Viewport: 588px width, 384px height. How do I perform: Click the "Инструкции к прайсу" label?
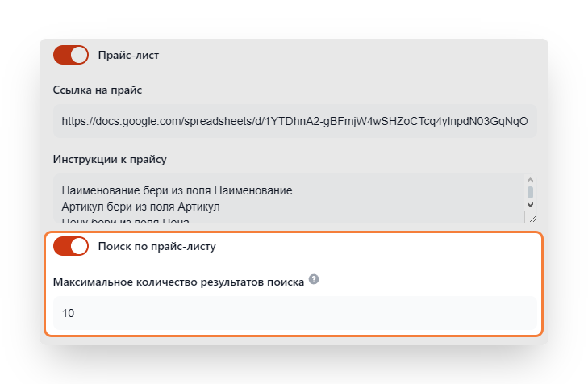110,159
